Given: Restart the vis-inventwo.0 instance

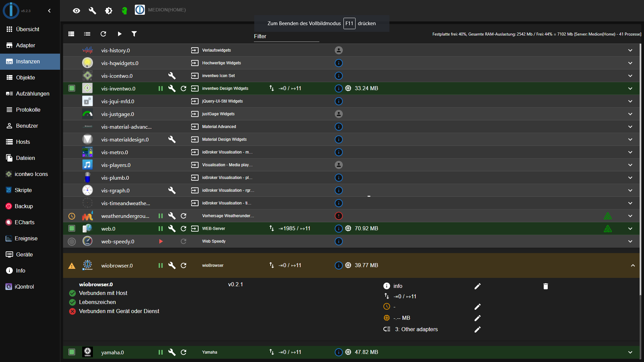Looking at the screenshot, I should 183,88.
